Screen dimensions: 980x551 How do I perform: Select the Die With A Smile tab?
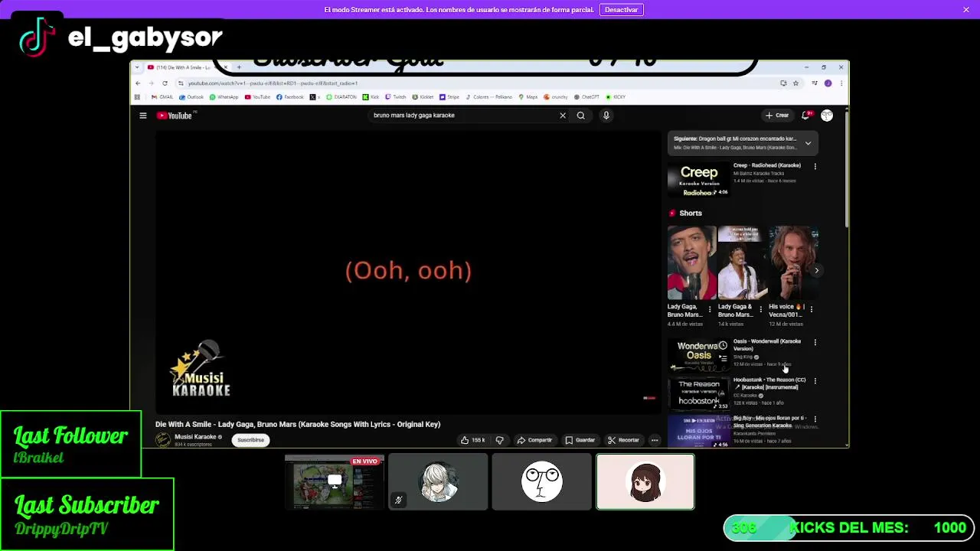point(182,67)
